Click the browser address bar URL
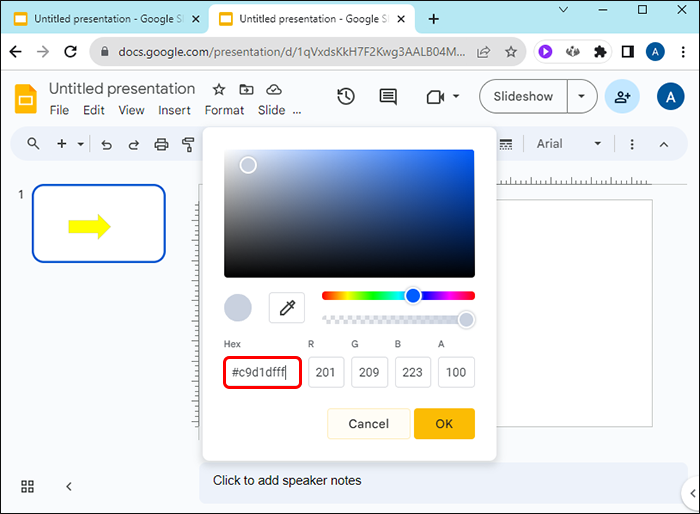Viewport: 700px width, 514px height. tap(292, 52)
